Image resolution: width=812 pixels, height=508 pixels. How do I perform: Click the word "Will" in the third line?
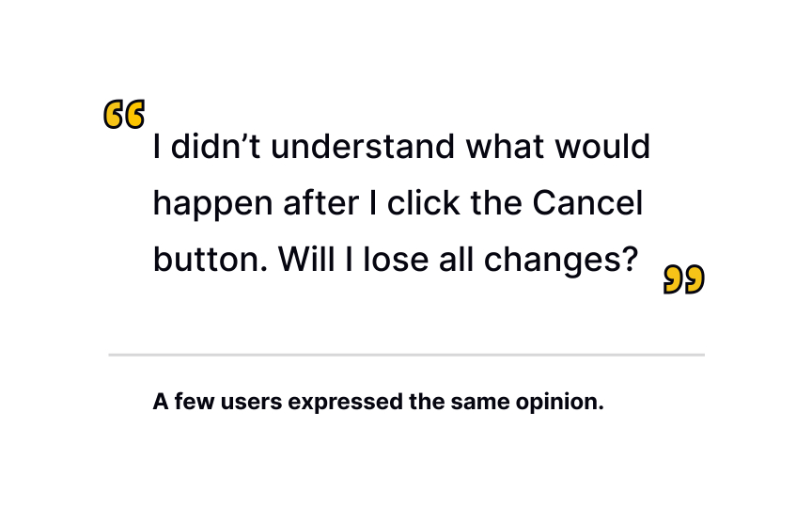(306, 260)
